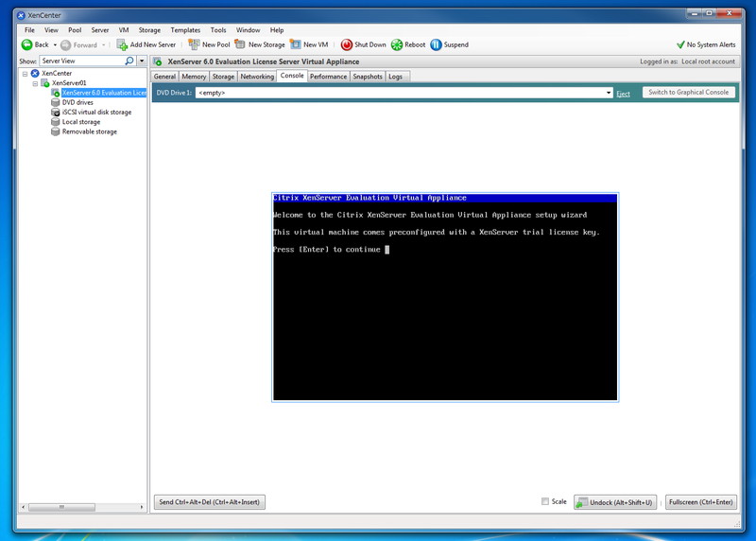The image size is (756, 541).
Task: Switch to the General tab
Action: (164, 77)
